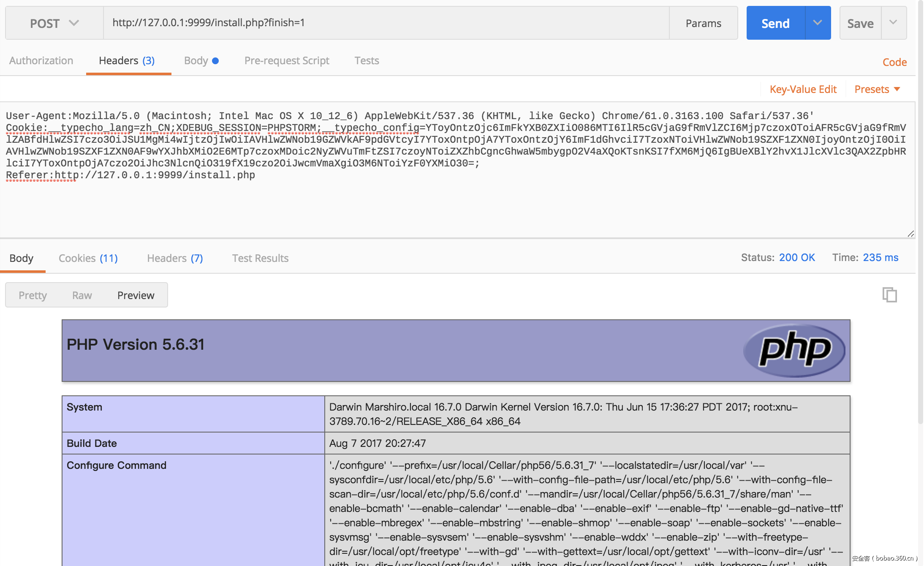Screen dimensions: 924x566
Task: Open the request Tests tab
Action: 367,60
